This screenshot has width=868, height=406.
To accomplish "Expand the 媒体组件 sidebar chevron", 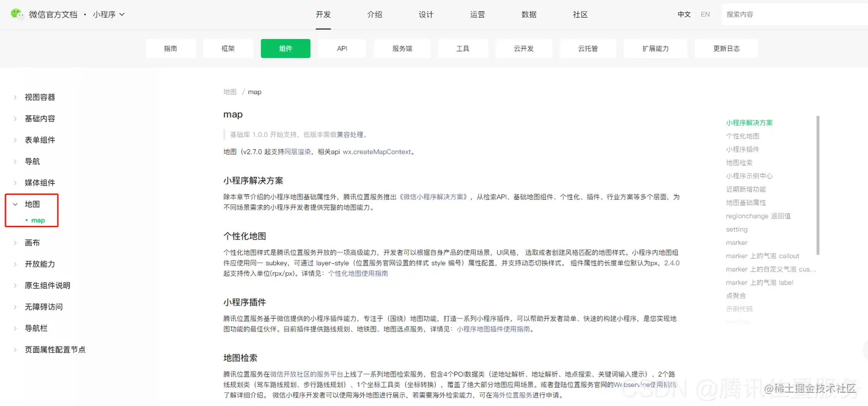I will (15, 183).
